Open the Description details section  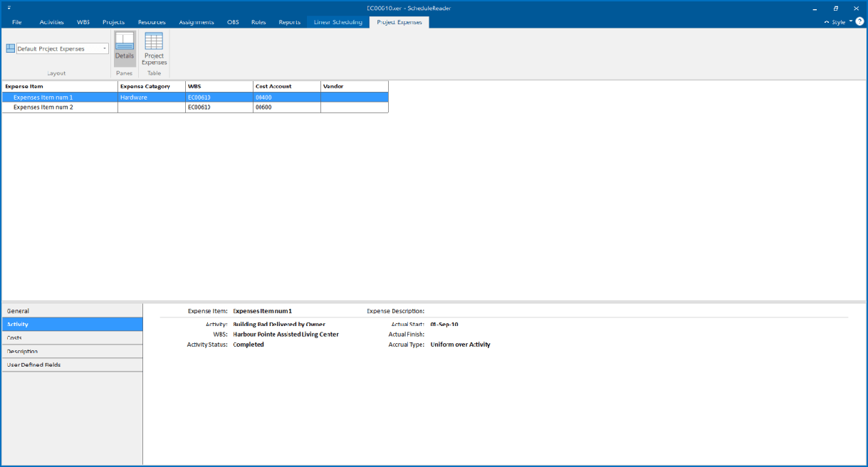click(72, 351)
